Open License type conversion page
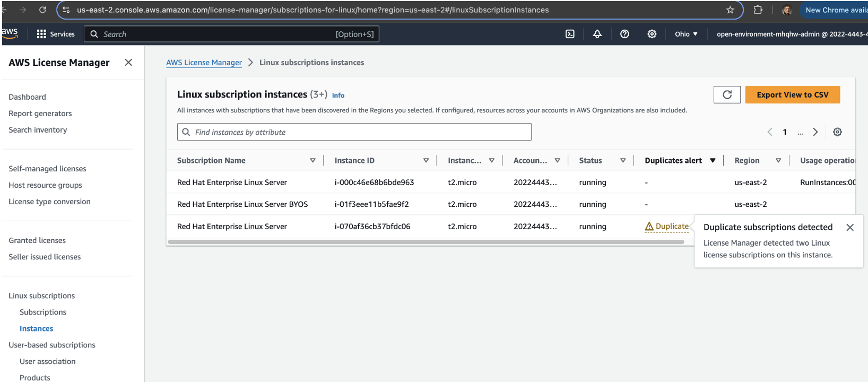The width and height of the screenshot is (868, 382). pyautogui.click(x=49, y=202)
